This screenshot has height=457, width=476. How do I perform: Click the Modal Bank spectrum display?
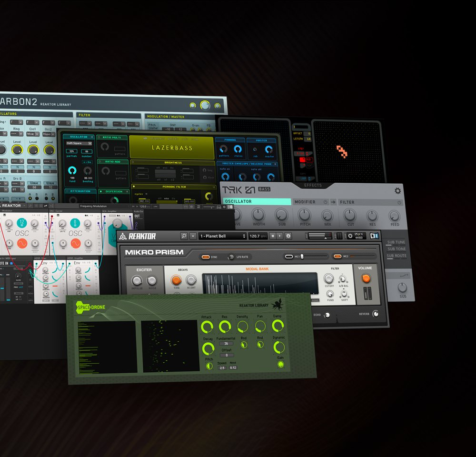click(x=260, y=283)
